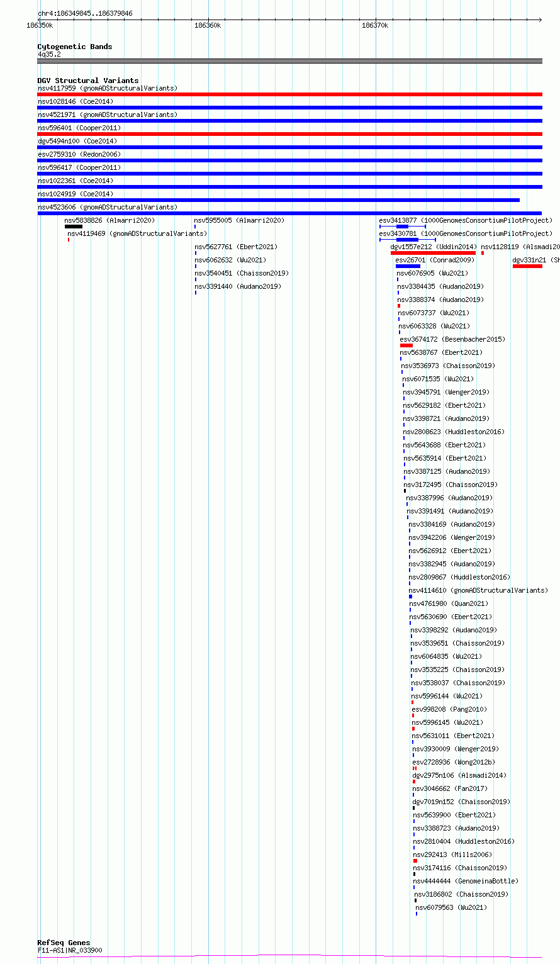
Task: Select variant label nsv3384435 (Audano2019)
Action: pyautogui.click(x=440, y=286)
